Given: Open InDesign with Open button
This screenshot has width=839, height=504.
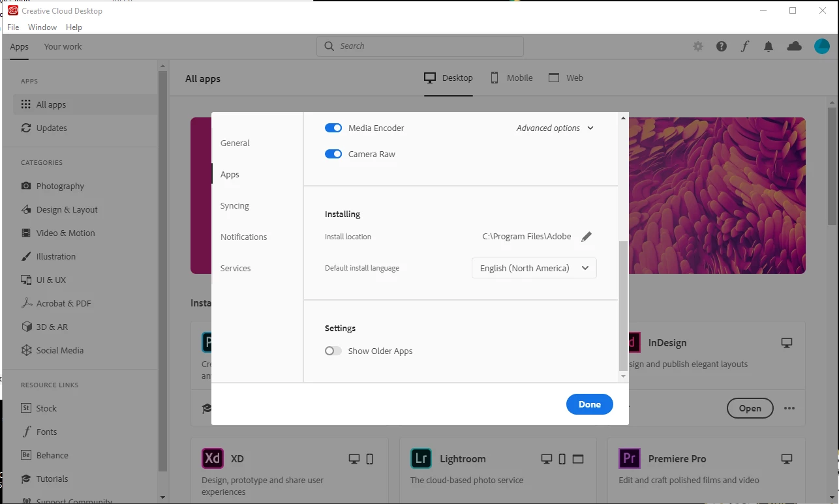Looking at the screenshot, I should (x=750, y=408).
